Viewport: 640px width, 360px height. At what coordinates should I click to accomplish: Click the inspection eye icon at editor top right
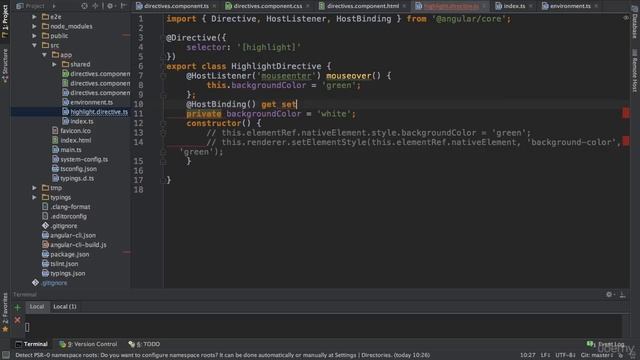click(626, 18)
